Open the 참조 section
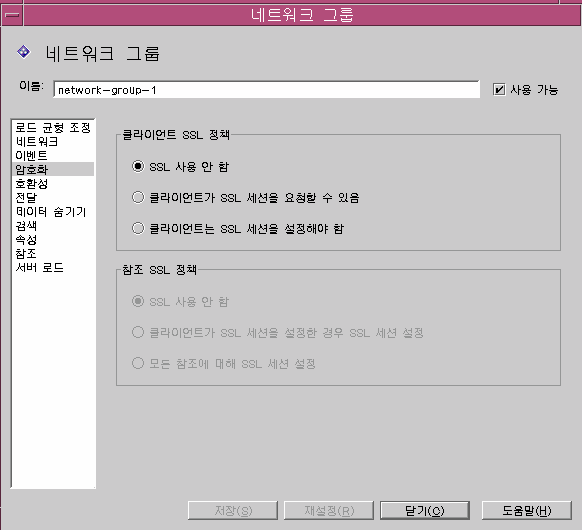 [x=53, y=253]
